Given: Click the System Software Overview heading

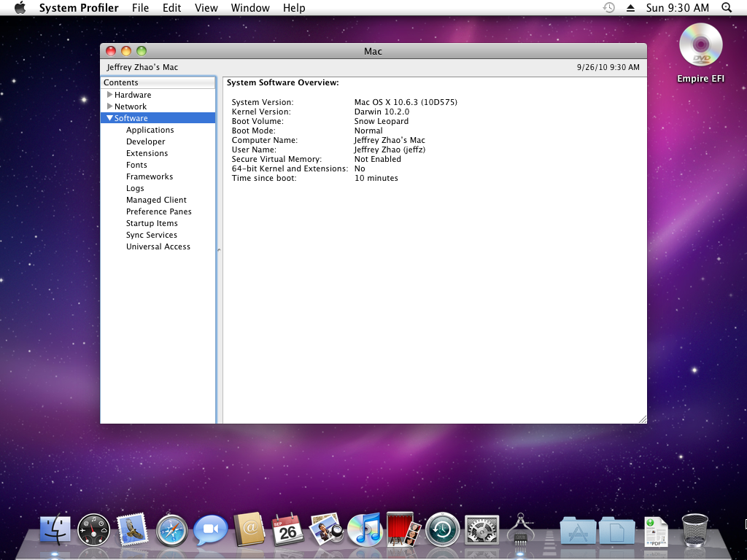Looking at the screenshot, I should pyautogui.click(x=283, y=82).
